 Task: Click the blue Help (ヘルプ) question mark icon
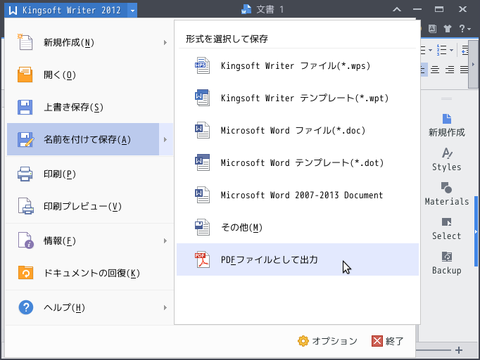[x=26, y=307]
